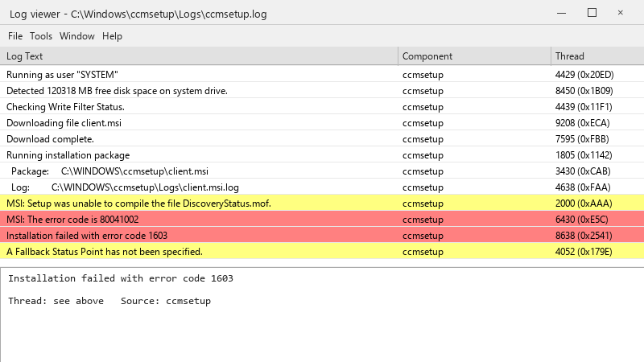Select the 'Checking Write Filter Status.' row
644x362 pixels.
tap(322, 107)
